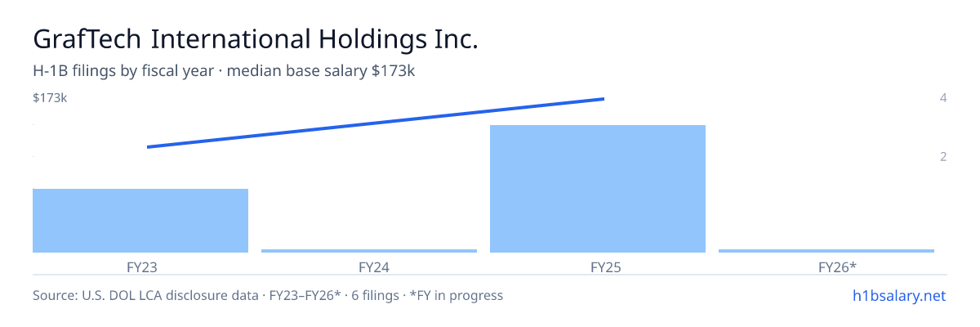The height and width of the screenshot is (327, 980).
Task: Click the H-1B filings subtitle text
Action: pyautogui.click(x=224, y=72)
